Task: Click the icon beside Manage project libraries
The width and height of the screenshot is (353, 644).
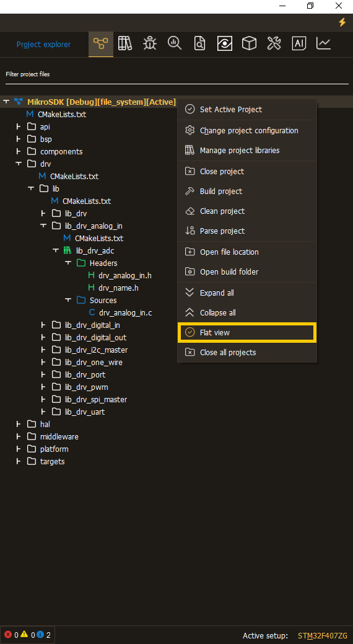Action: click(x=190, y=150)
